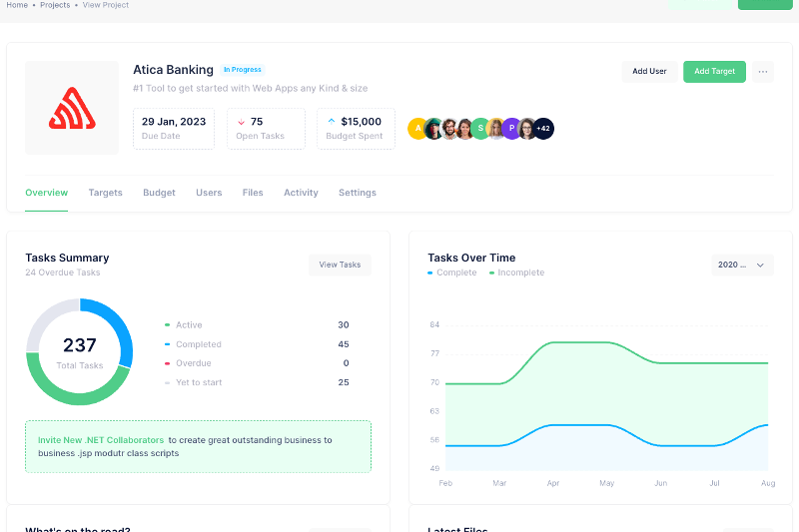Viewport: 799px width, 532px height.
Task: Click the green 'S' member avatar
Action: pos(480,128)
